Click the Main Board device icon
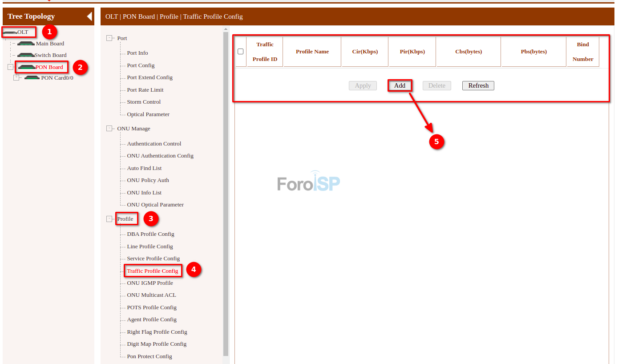 [26, 44]
